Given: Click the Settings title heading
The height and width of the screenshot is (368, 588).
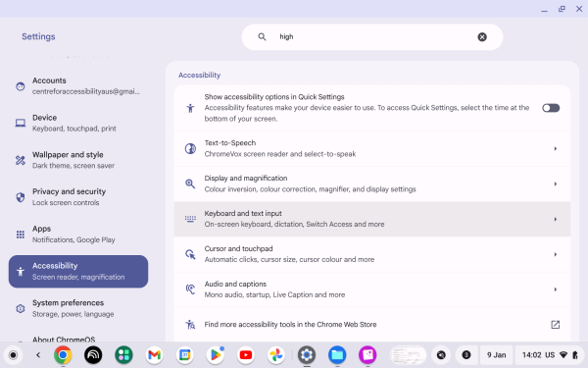Looking at the screenshot, I should click(x=38, y=36).
